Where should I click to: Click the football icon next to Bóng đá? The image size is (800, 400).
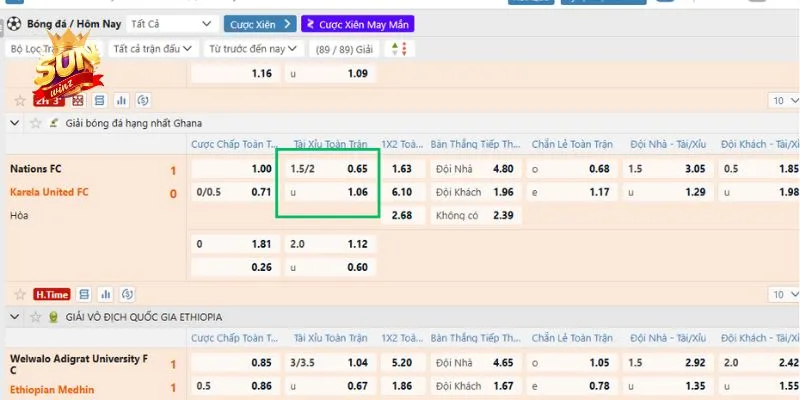[x=13, y=23]
